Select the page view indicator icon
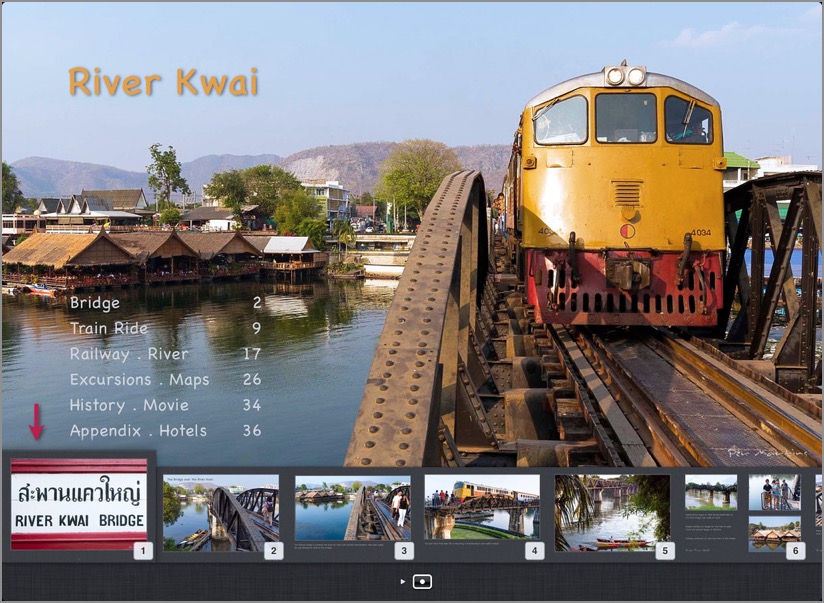Viewport: 824px width, 603px height. click(x=423, y=580)
